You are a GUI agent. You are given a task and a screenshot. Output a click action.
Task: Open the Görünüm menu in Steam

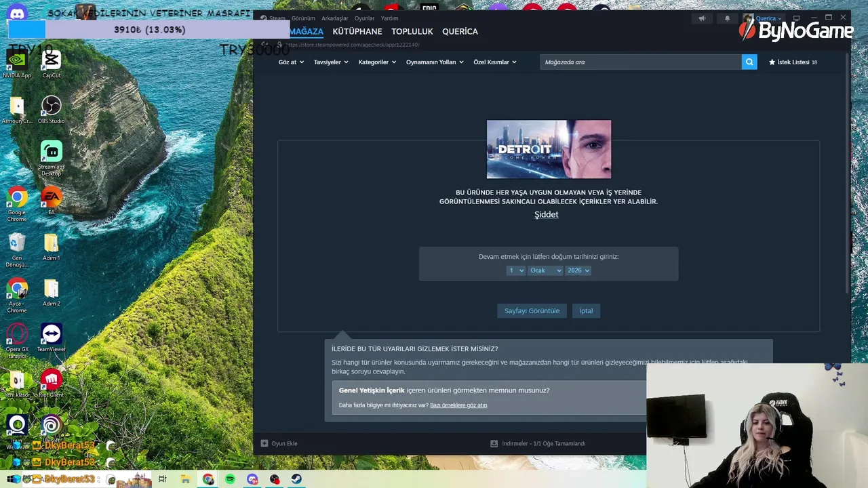click(x=303, y=18)
